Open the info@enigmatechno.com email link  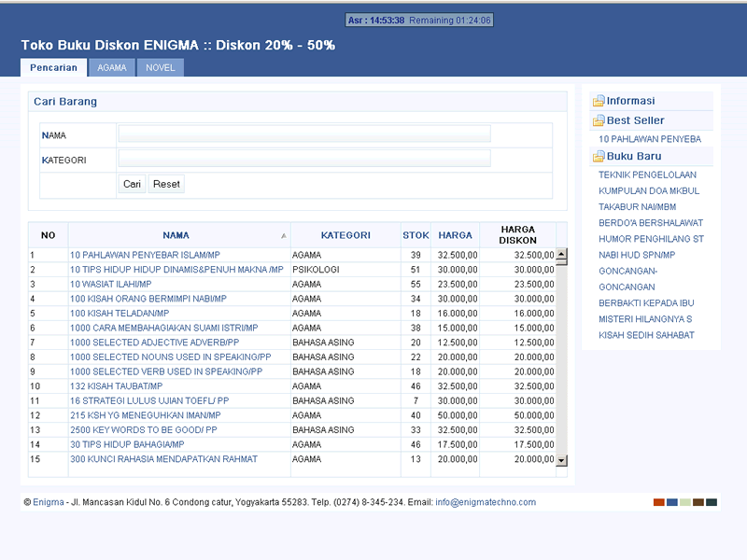click(x=486, y=502)
